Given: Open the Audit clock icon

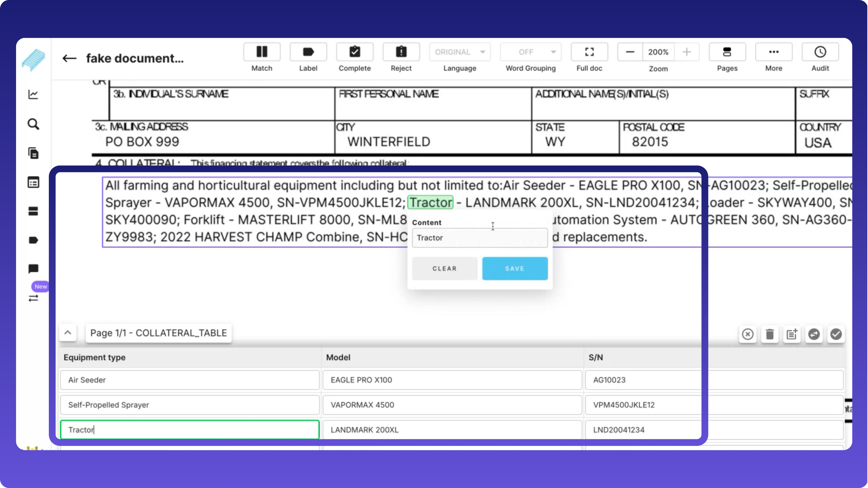Looking at the screenshot, I should click(820, 52).
